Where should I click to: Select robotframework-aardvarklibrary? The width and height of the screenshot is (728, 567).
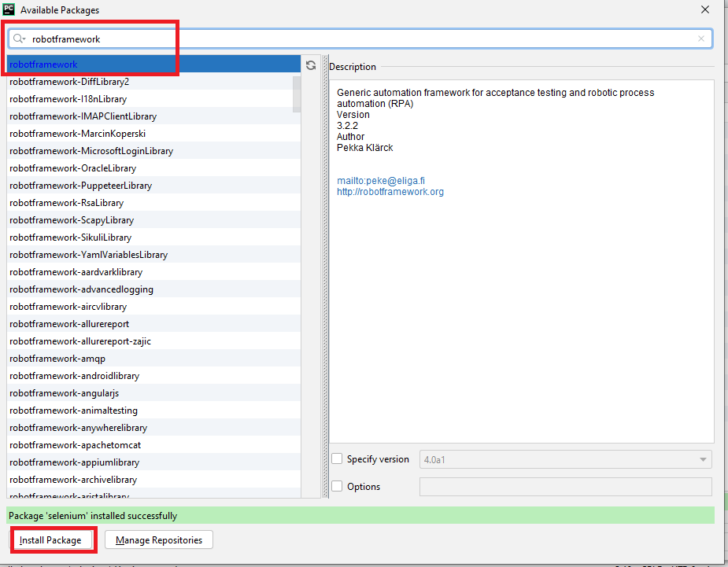pos(153,272)
